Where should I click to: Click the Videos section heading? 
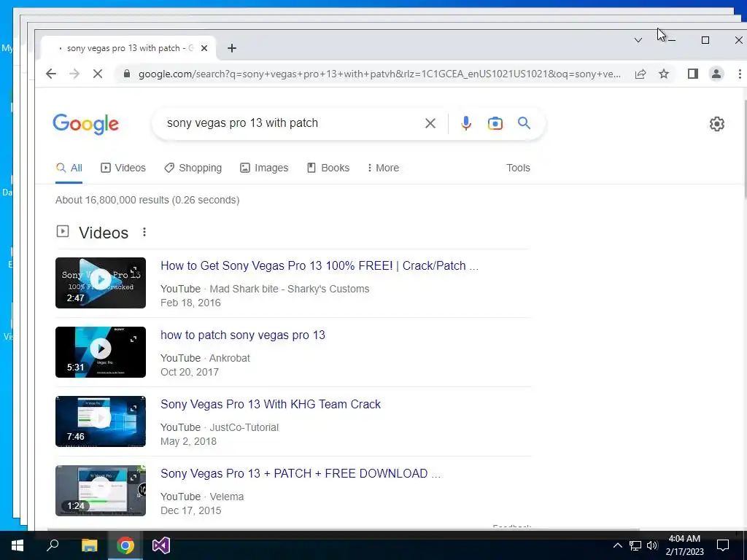[x=104, y=233]
